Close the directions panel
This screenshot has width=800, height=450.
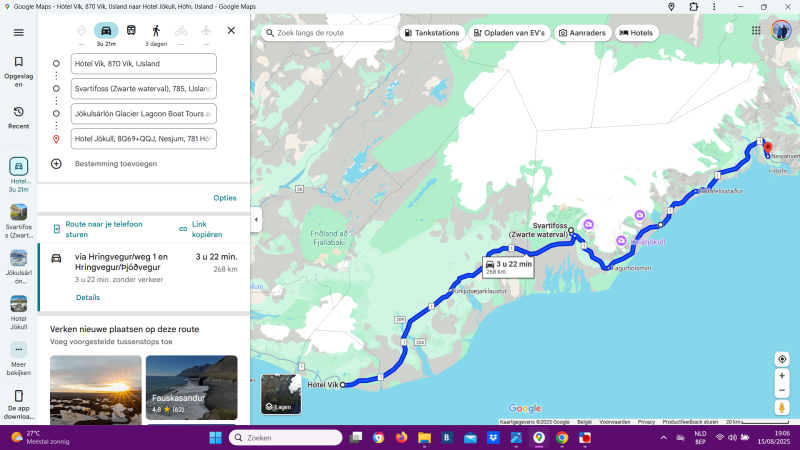tap(231, 31)
